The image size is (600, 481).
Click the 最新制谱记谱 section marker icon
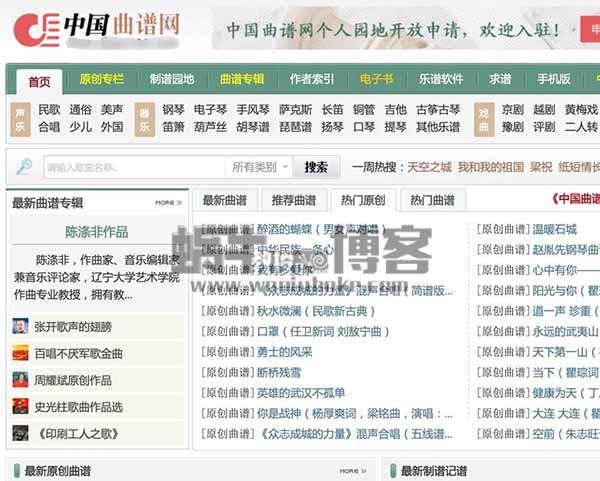pyautogui.click(x=393, y=471)
